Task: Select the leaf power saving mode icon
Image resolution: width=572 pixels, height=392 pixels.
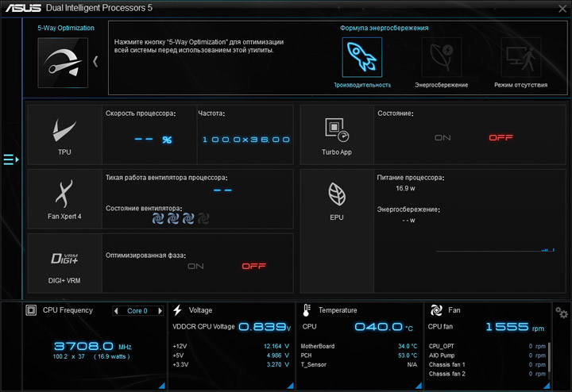Action: coord(442,57)
